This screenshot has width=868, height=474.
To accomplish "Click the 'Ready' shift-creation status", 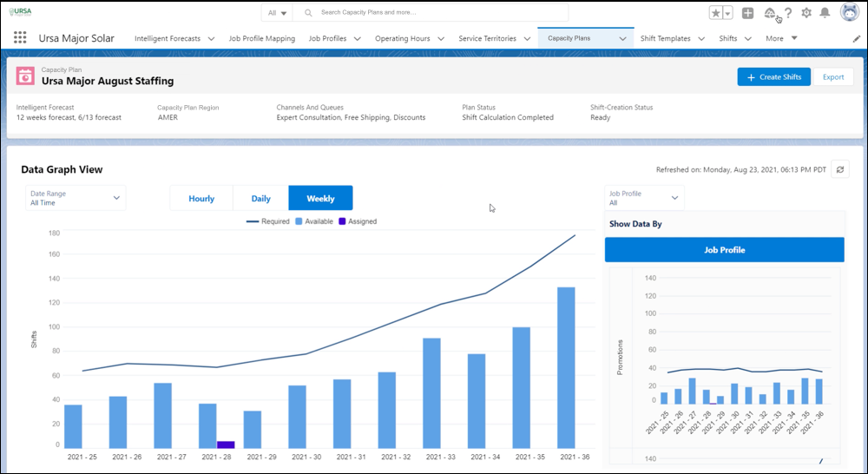I will click(600, 117).
